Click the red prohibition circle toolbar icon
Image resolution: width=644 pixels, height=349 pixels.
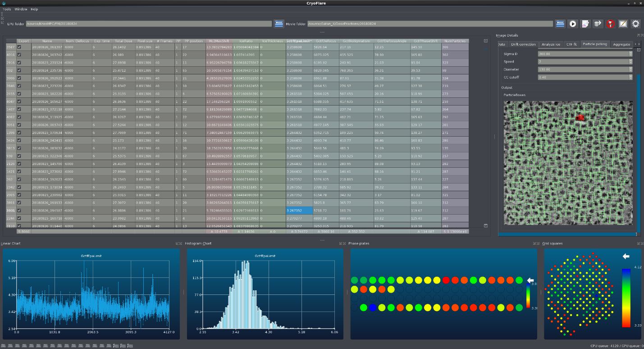[610, 24]
